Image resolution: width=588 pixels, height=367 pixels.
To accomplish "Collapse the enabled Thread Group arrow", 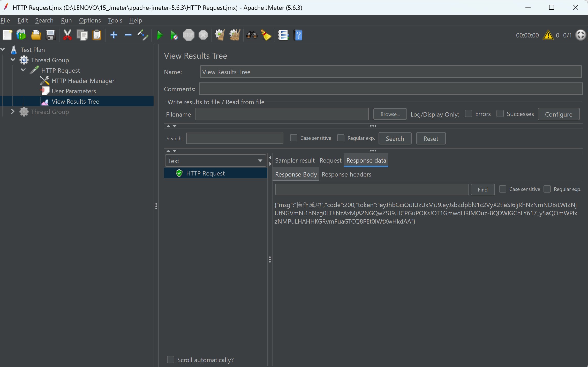I will pos(13,60).
